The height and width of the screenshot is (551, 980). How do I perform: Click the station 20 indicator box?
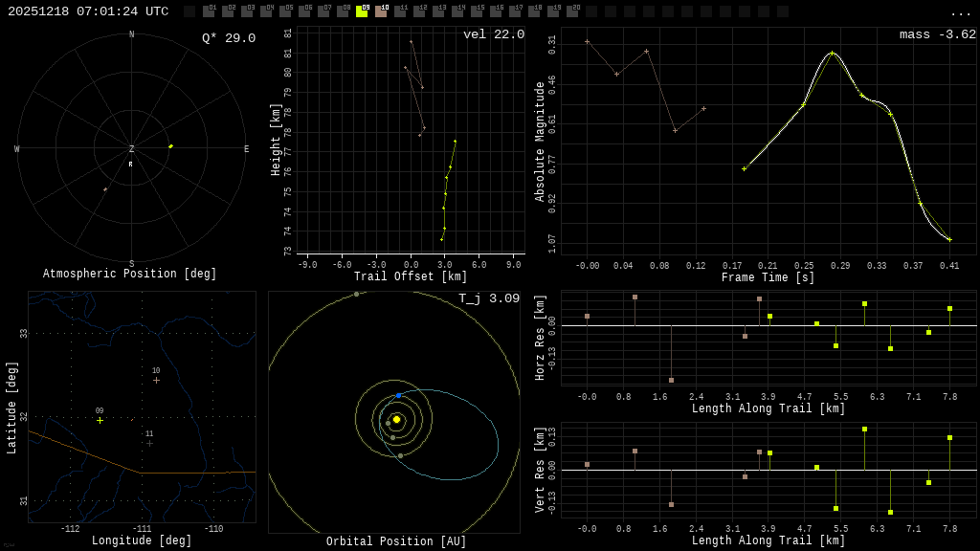(572, 11)
